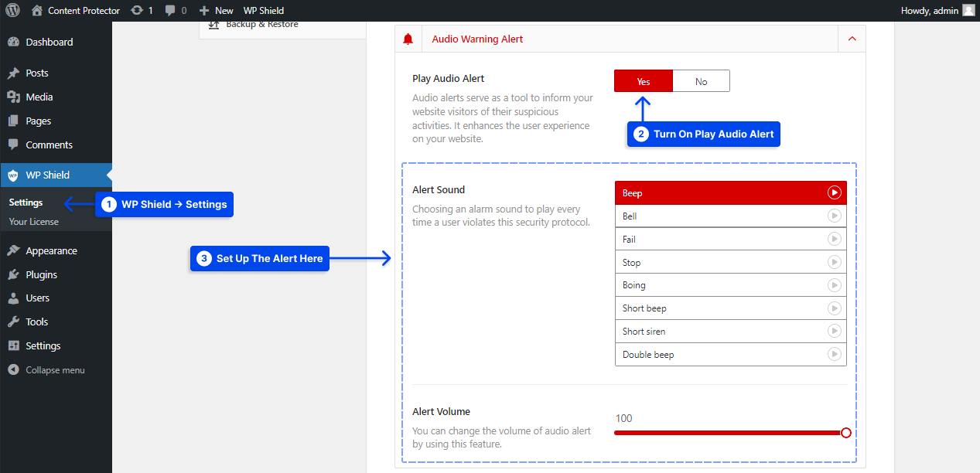Open the New content menu in admin bar
The width and height of the screenshot is (980, 473).
(x=216, y=10)
